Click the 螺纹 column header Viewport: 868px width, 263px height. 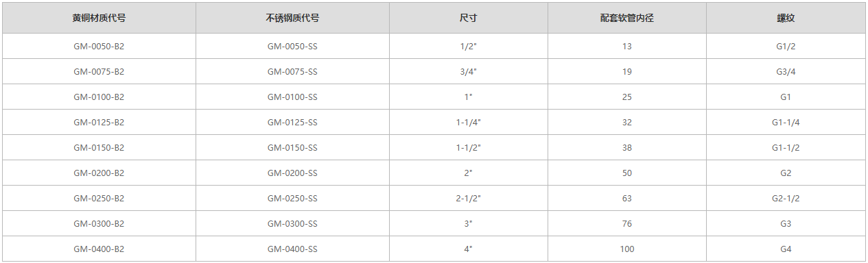(x=786, y=18)
